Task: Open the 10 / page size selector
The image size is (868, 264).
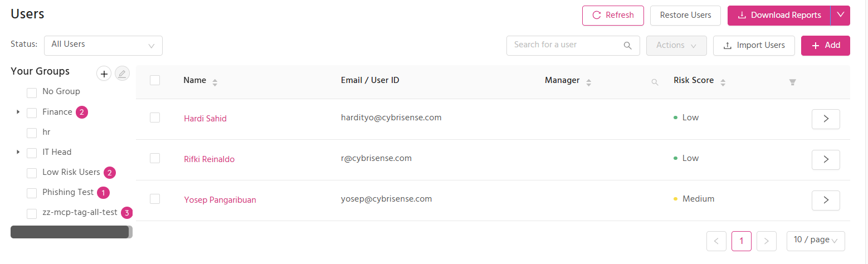Action: pos(816,241)
